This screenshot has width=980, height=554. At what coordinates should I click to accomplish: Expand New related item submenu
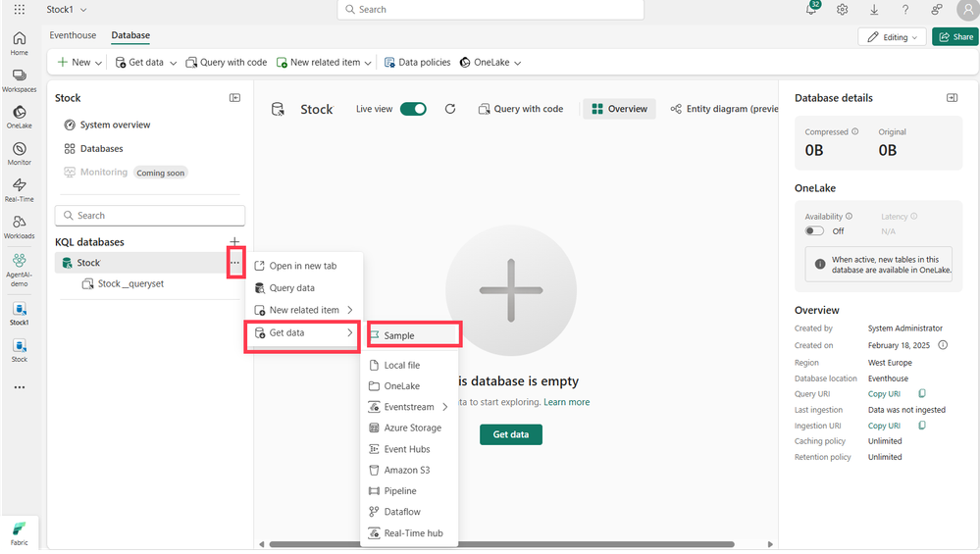click(304, 311)
